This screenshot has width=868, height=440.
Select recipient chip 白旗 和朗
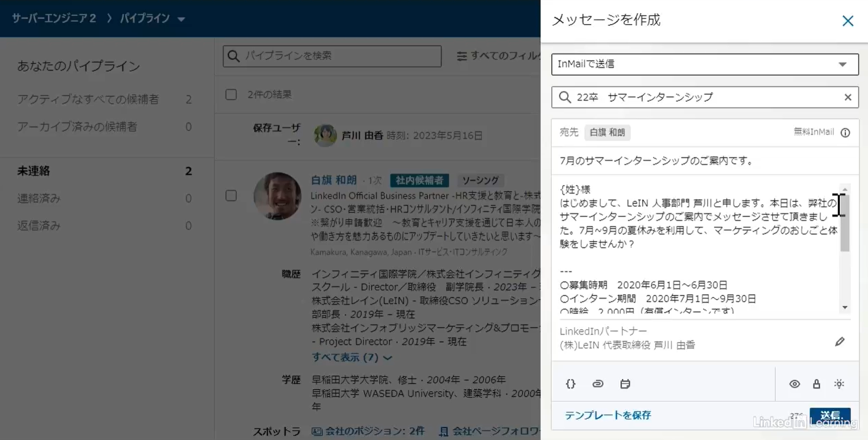click(x=607, y=133)
